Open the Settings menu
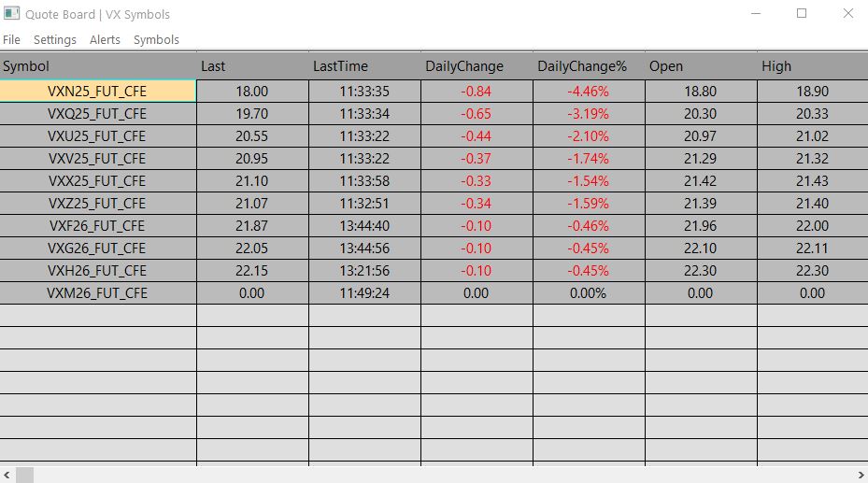Viewport: 868px width, 483px height. pyautogui.click(x=55, y=40)
